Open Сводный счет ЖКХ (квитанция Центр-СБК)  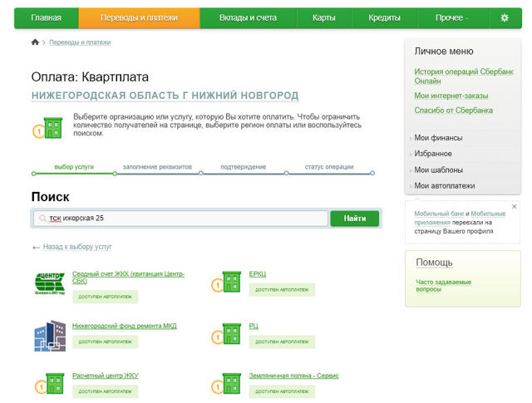coord(128,278)
